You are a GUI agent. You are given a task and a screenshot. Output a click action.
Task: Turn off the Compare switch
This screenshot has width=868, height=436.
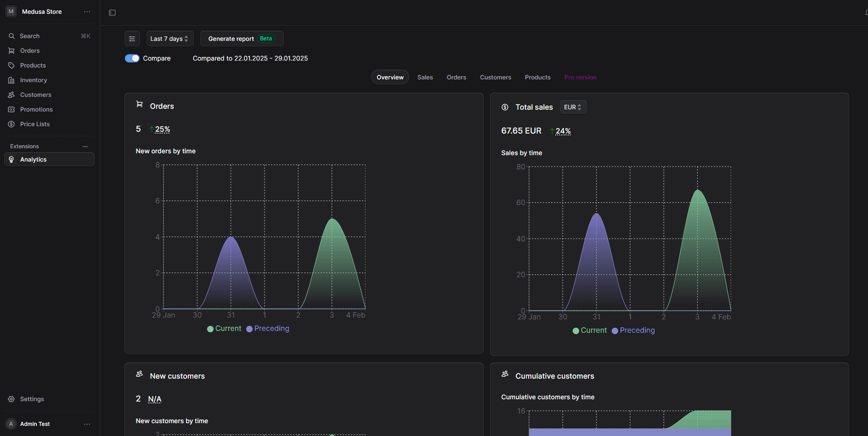132,58
